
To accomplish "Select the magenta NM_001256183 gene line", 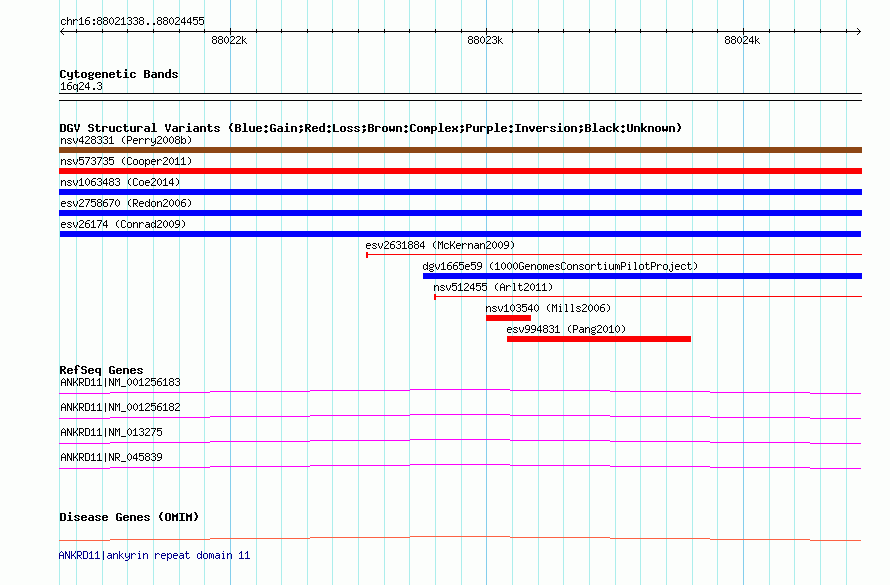I will 460,391.
